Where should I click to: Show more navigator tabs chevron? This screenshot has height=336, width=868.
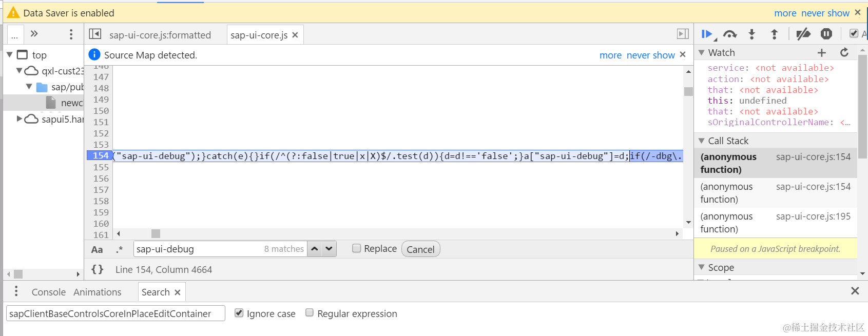click(34, 34)
